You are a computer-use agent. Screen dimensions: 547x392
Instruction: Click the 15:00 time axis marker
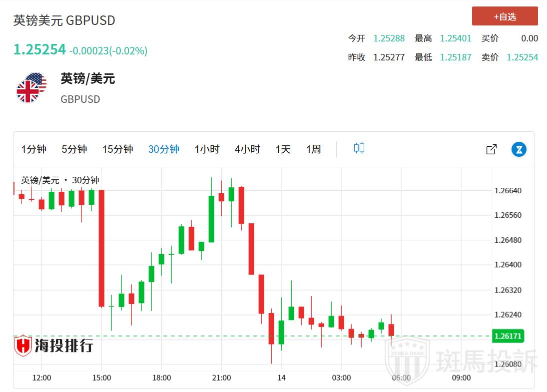click(x=101, y=378)
